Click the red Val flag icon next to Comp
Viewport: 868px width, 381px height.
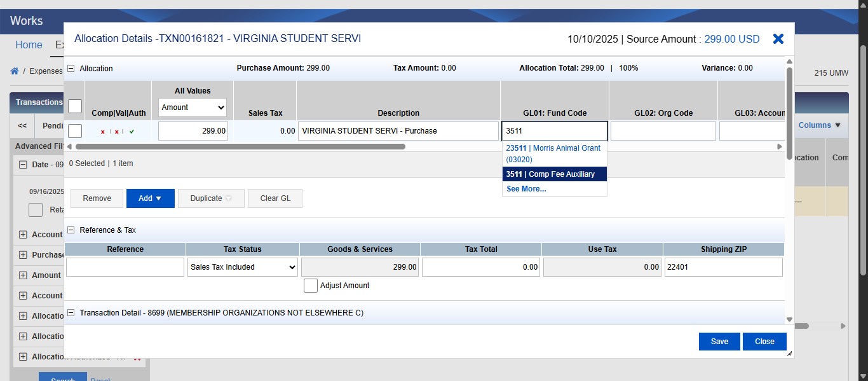pos(116,132)
